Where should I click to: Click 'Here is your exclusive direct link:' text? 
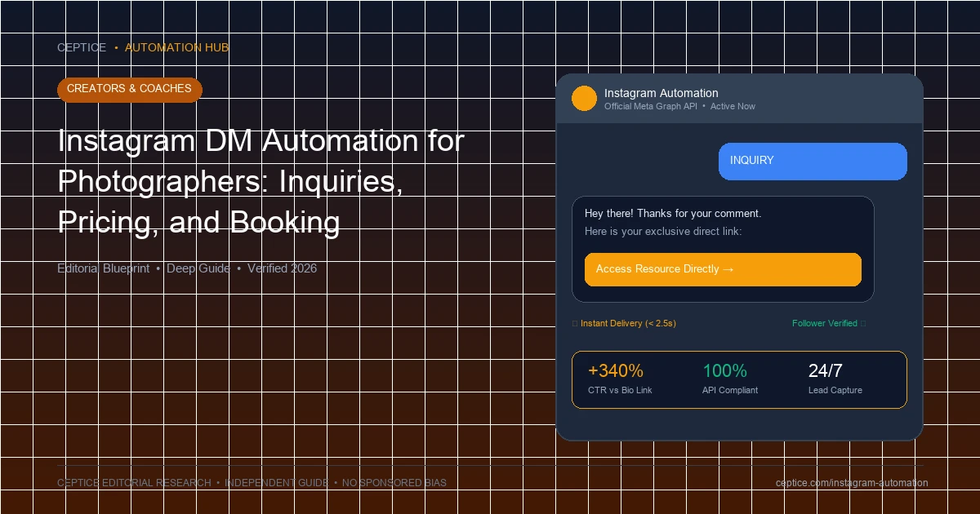(663, 232)
